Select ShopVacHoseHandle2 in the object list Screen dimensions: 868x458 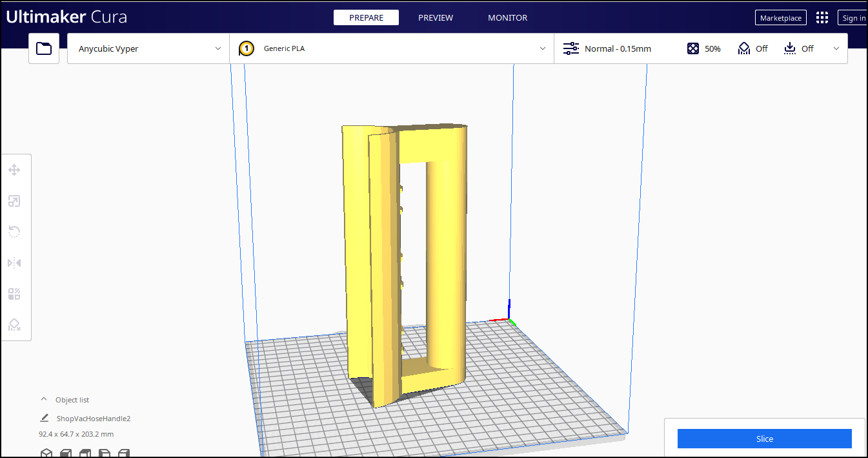tap(94, 419)
